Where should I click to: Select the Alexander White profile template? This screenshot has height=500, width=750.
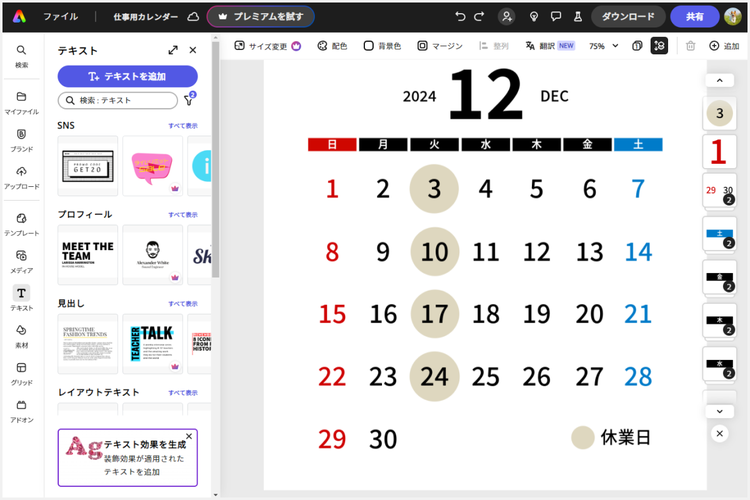point(153,255)
